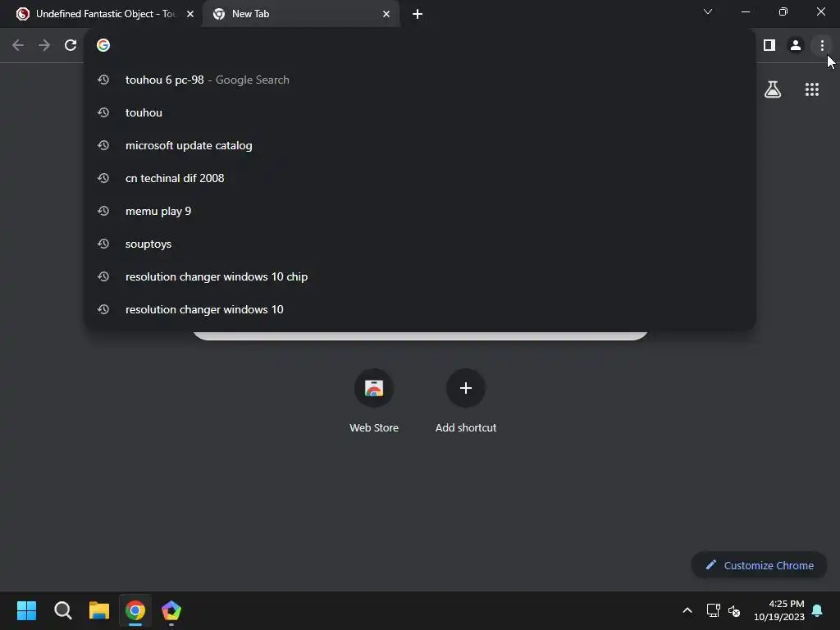Pick cn techinal dif 2008 suggestion
Image resolution: width=840 pixels, height=630 pixels.
click(x=420, y=178)
